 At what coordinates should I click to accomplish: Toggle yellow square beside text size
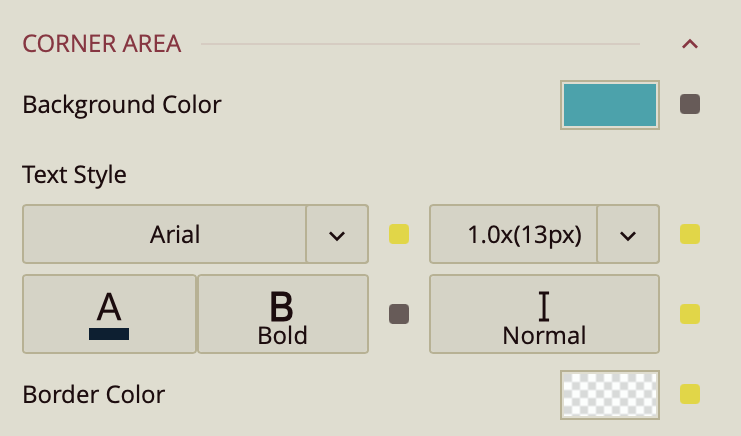[x=690, y=235]
